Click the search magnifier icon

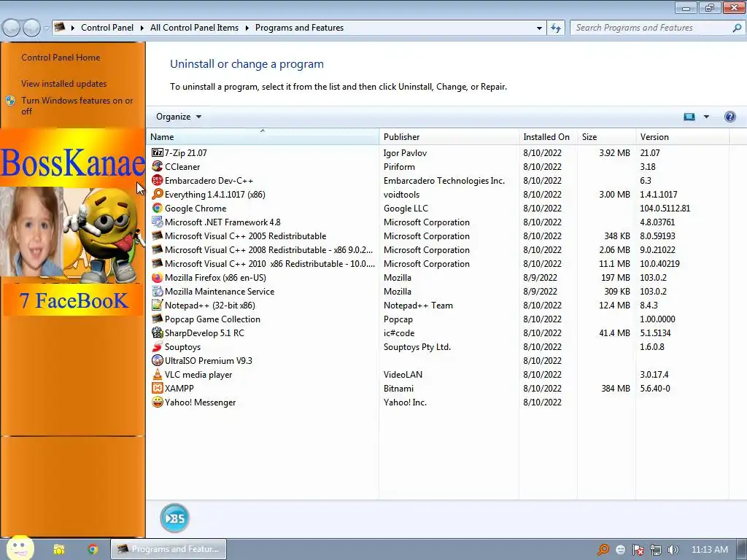[737, 28]
